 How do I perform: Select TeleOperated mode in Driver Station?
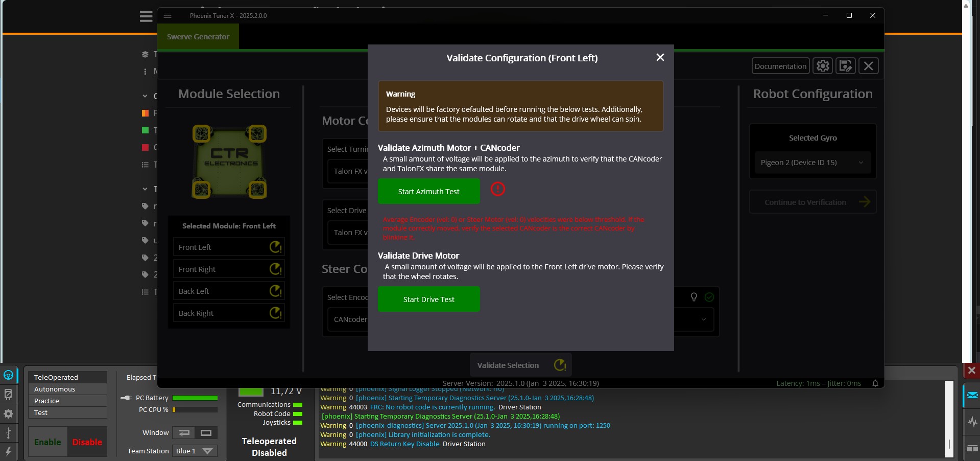click(67, 377)
